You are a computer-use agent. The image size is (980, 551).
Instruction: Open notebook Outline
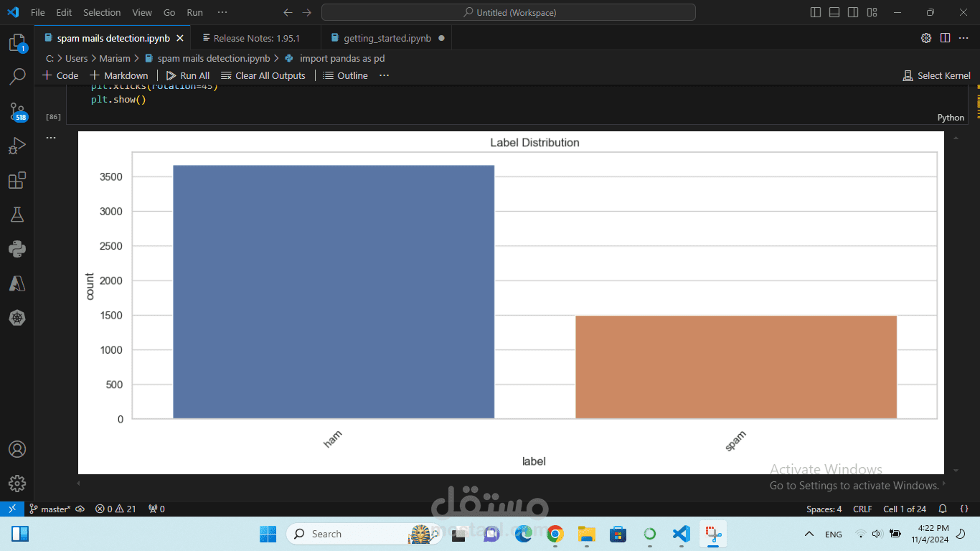345,75
